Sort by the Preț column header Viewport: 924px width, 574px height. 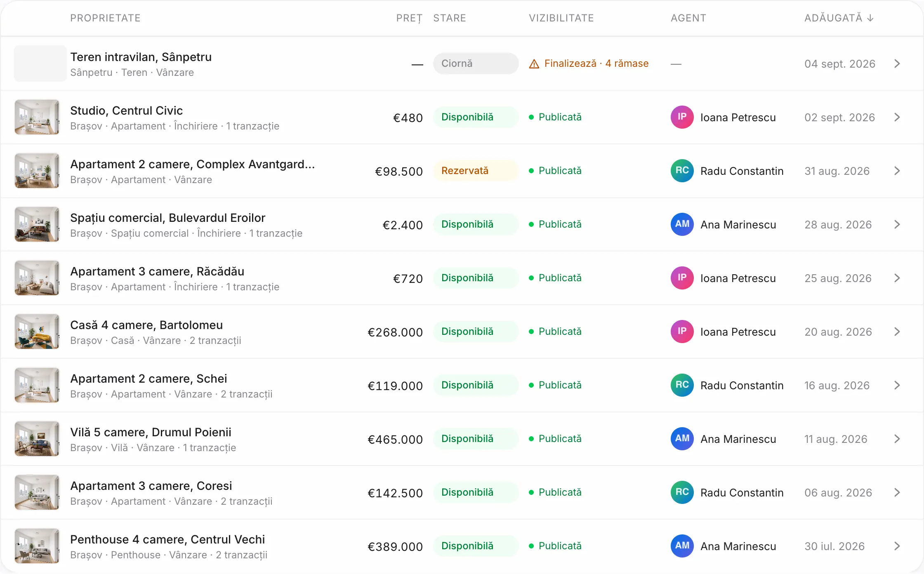[x=409, y=18]
